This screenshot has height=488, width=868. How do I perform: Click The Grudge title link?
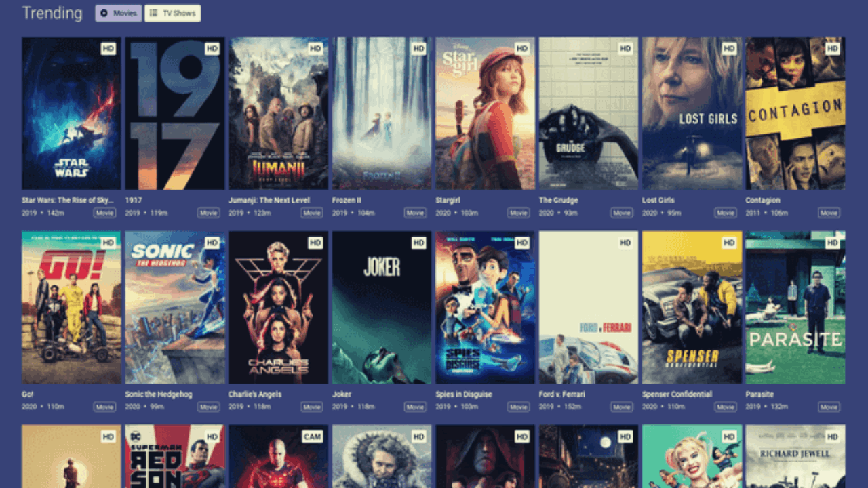click(x=559, y=201)
